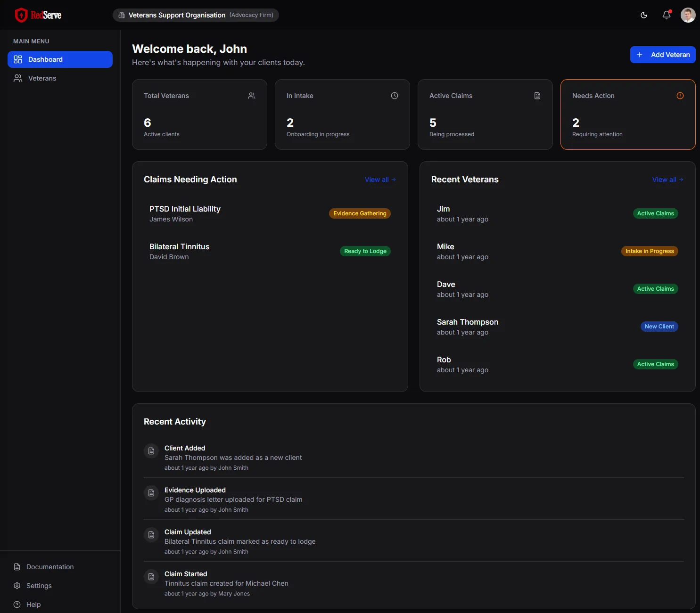Viewport: 700px width, 613px height.
Task: Open notifications via the bell icon
Action: [667, 15]
